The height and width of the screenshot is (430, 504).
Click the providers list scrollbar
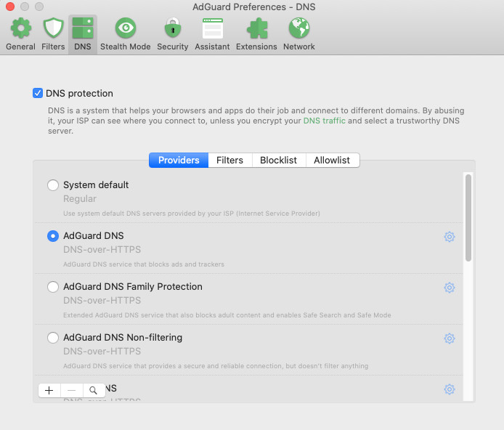[468, 218]
